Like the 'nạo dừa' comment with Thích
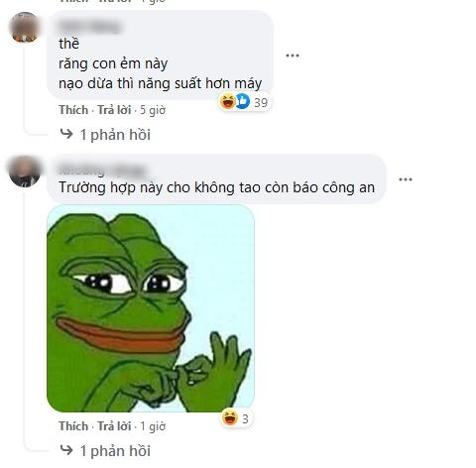This screenshot has width=476, height=468. point(73,110)
